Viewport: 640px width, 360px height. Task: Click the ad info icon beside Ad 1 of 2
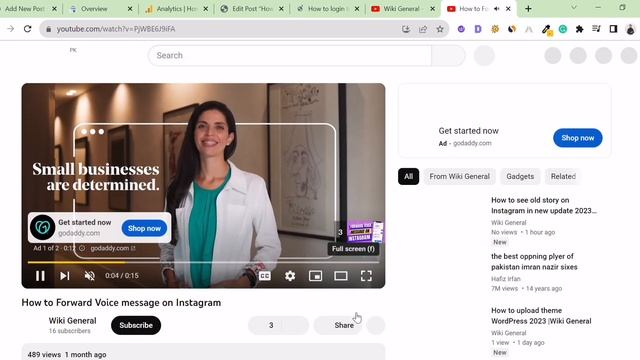click(x=82, y=248)
